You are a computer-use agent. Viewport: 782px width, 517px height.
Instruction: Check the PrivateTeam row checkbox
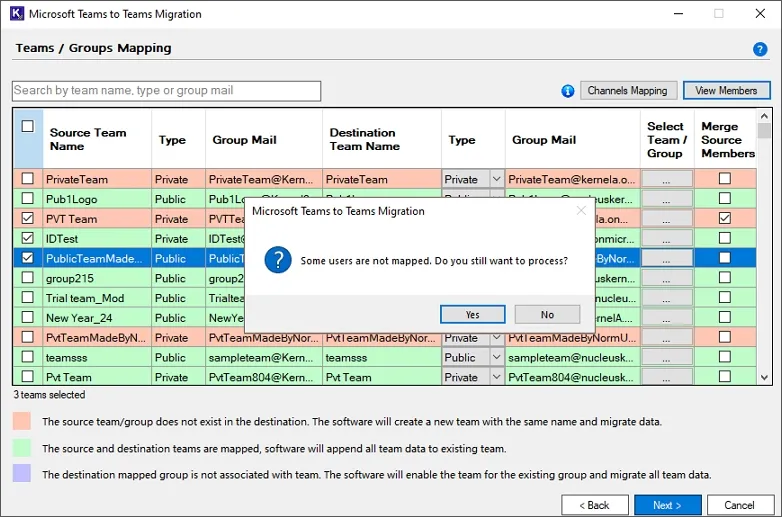click(x=28, y=178)
